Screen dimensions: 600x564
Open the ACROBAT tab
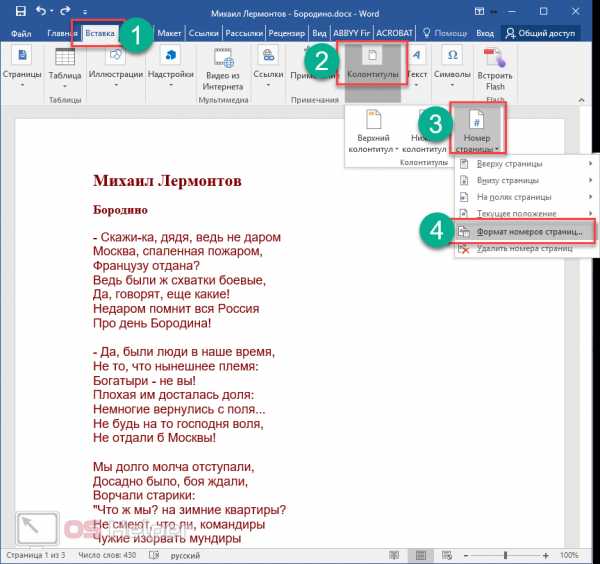point(394,33)
